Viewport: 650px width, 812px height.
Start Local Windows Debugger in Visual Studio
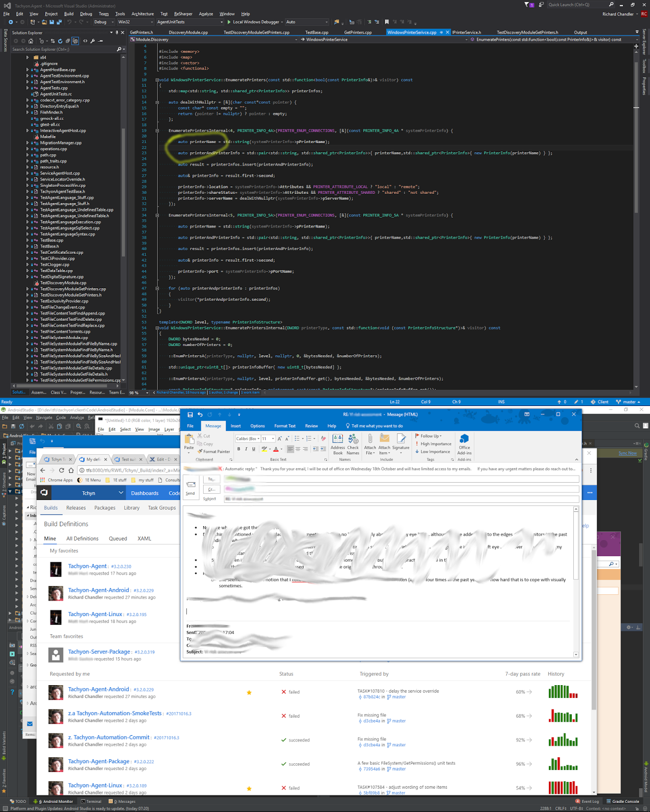tap(253, 22)
